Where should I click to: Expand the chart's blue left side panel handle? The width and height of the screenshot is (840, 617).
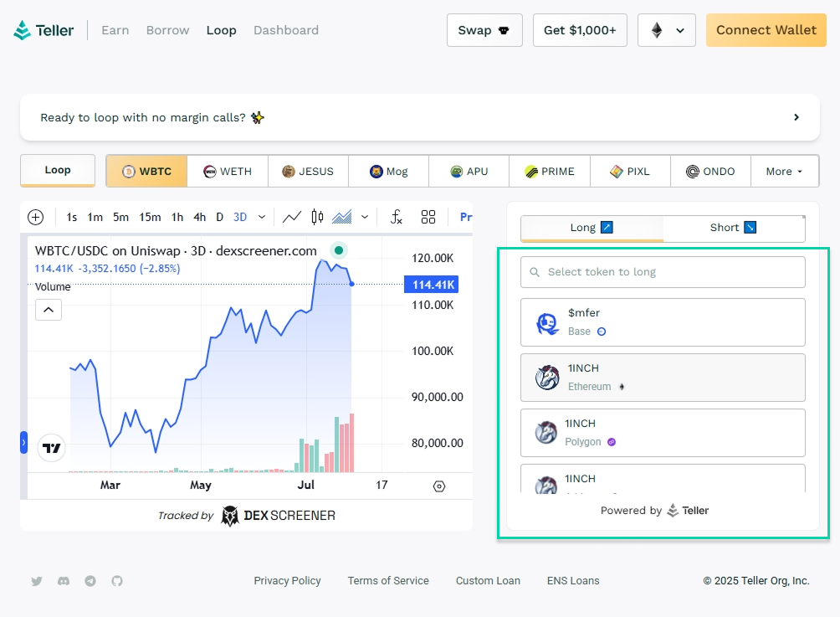coord(23,443)
